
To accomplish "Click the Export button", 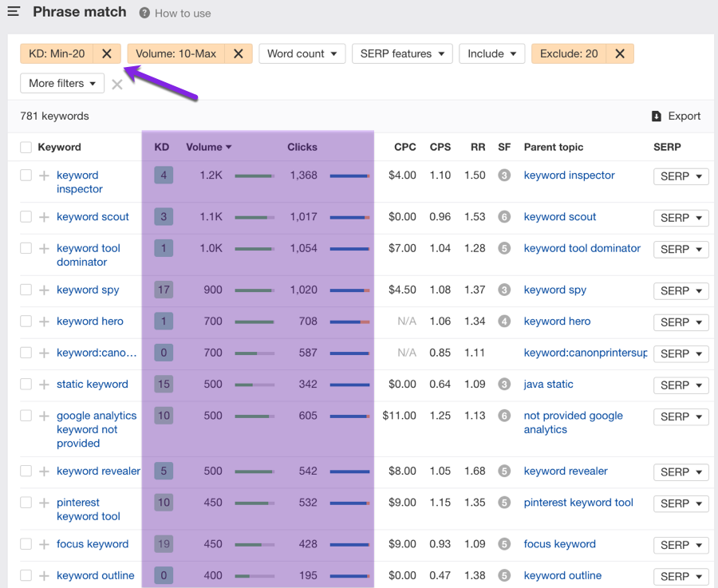I will 676,116.
